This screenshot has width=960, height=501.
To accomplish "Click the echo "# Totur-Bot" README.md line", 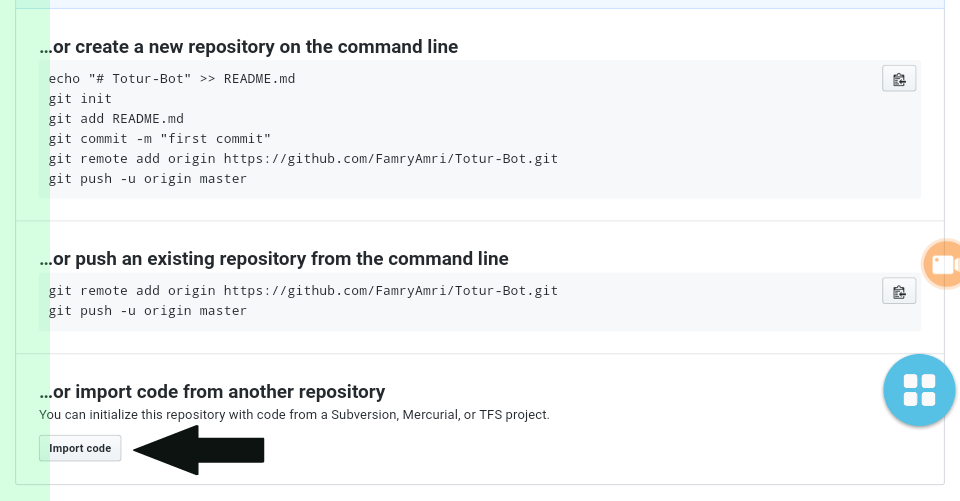I will click(171, 78).
